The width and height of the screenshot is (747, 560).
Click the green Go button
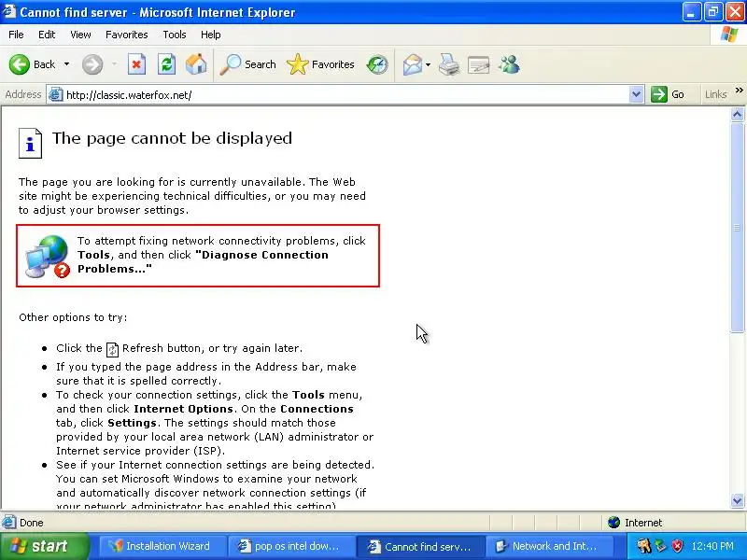click(668, 95)
